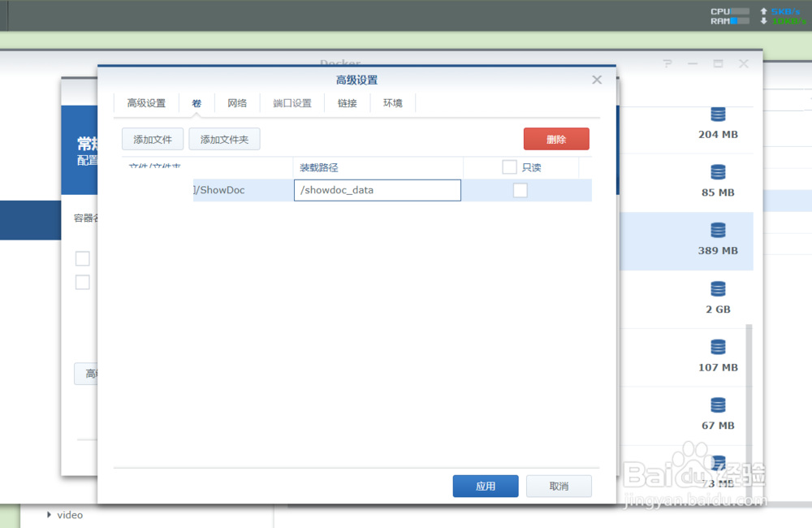This screenshot has height=528, width=812.
Task: Click the 2 GB size label
Action: (718, 309)
